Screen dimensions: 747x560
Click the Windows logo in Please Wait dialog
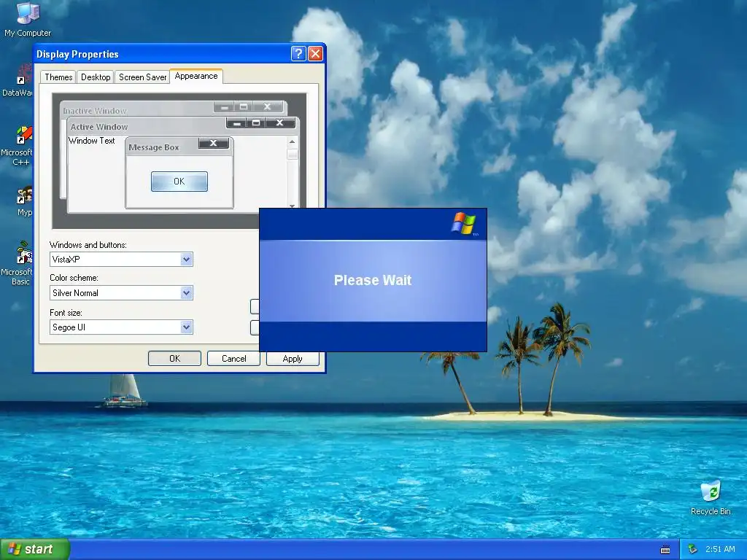click(463, 223)
